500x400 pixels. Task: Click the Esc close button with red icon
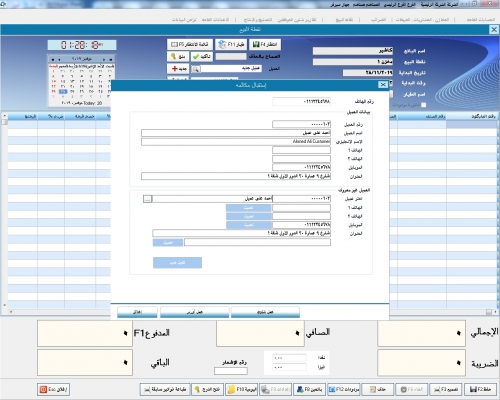coord(53,389)
